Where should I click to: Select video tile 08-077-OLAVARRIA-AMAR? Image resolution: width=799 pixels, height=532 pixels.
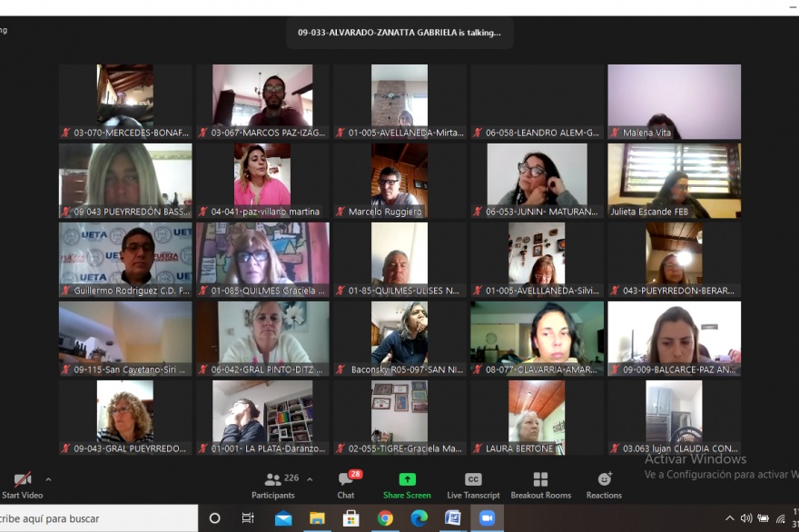pos(537,339)
